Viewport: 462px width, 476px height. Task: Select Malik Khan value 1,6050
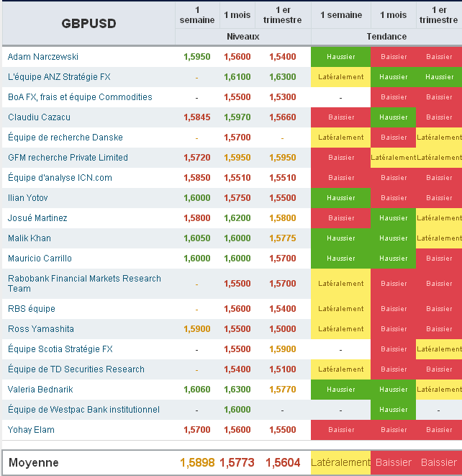197,238
